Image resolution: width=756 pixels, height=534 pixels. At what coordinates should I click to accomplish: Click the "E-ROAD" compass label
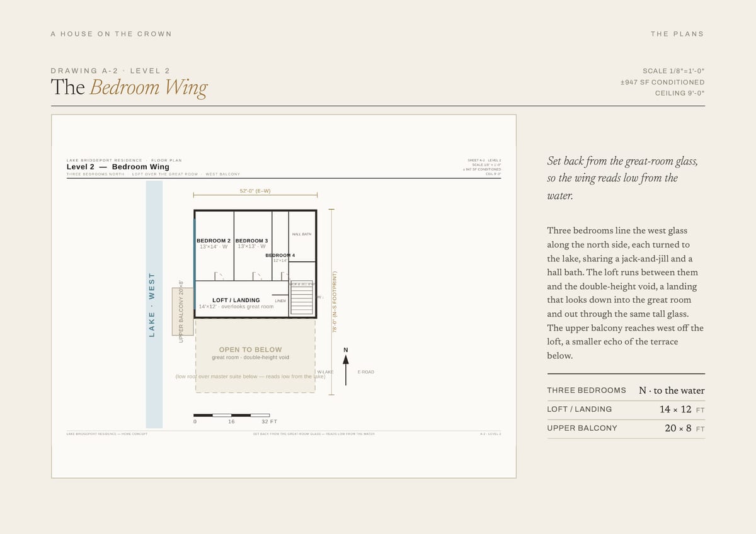click(x=366, y=372)
